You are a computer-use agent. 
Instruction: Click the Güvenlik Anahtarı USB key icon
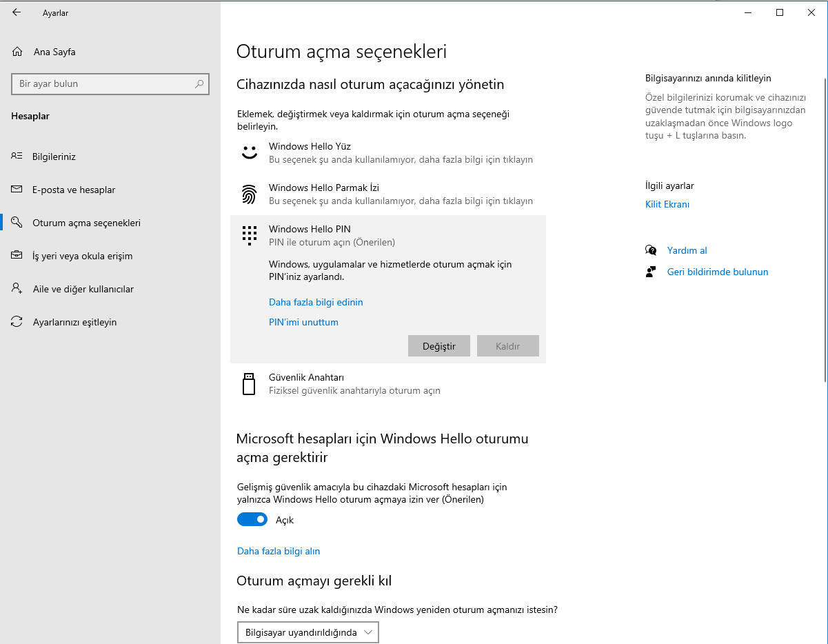(x=249, y=383)
